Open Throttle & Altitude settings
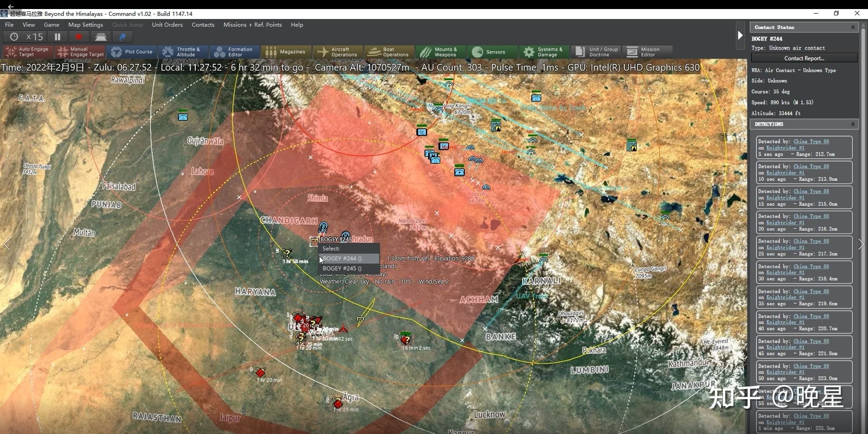This screenshot has height=434, width=868. pyautogui.click(x=182, y=52)
